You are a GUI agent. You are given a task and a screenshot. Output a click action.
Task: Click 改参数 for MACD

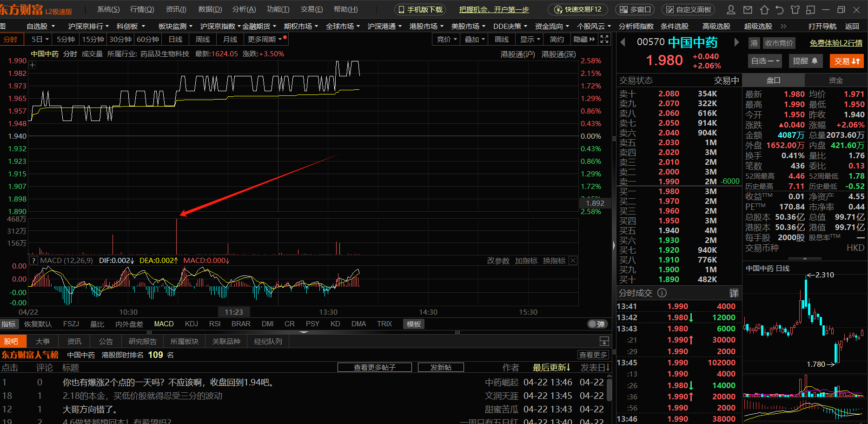coord(498,261)
